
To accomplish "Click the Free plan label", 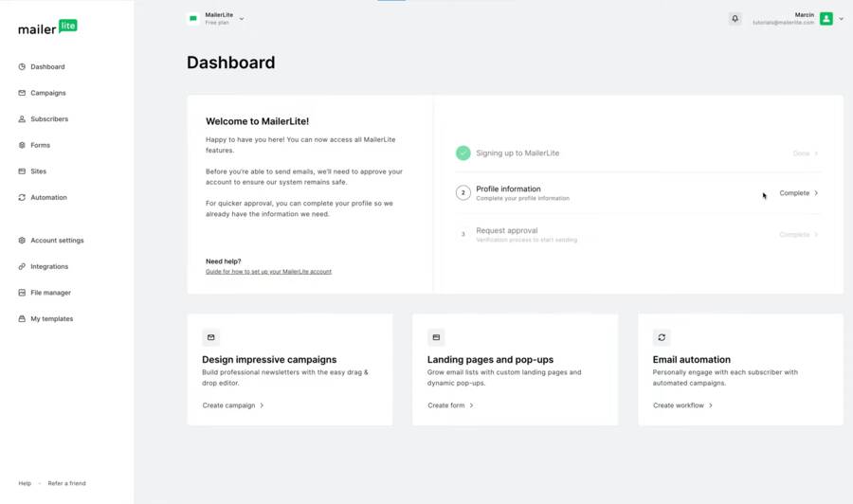I will tap(216, 23).
